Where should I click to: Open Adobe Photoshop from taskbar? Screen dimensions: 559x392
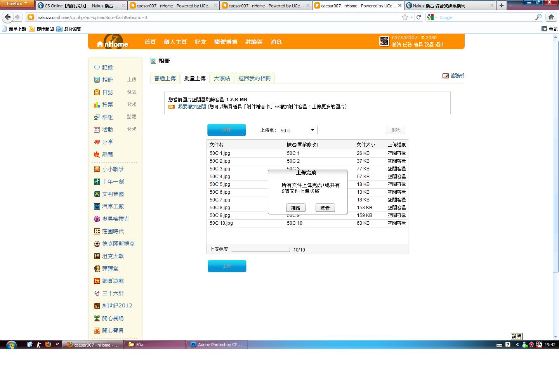coord(217,345)
